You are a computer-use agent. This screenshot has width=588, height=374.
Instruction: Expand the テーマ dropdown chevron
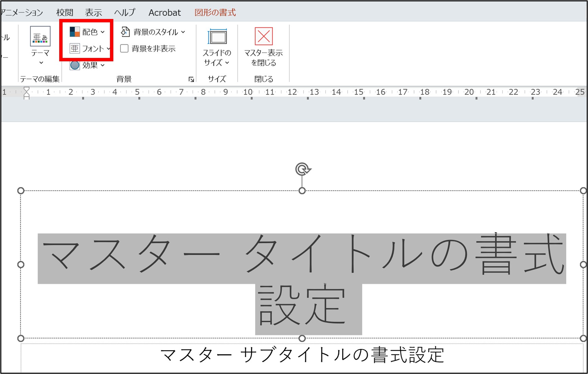(x=41, y=63)
